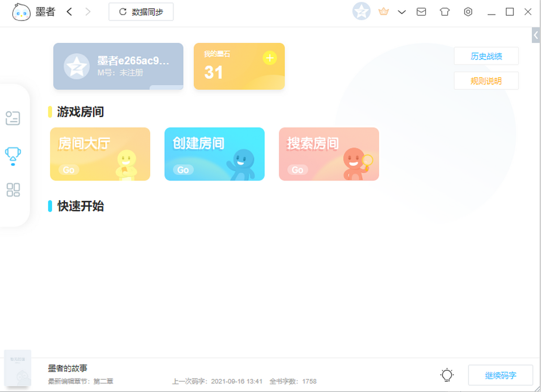Viewport: 541px width, 392px height.
Task: Expand the title bar dropdown chevron
Action: 402,12
